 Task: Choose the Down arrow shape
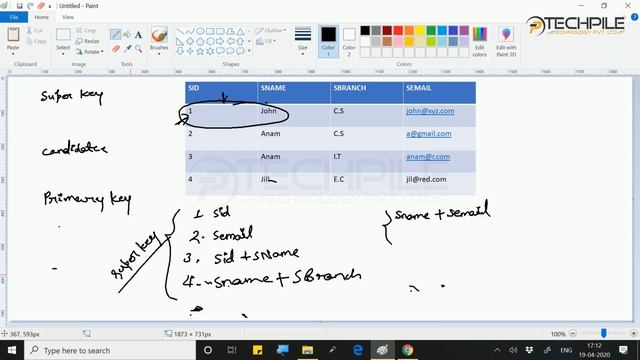(180, 51)
